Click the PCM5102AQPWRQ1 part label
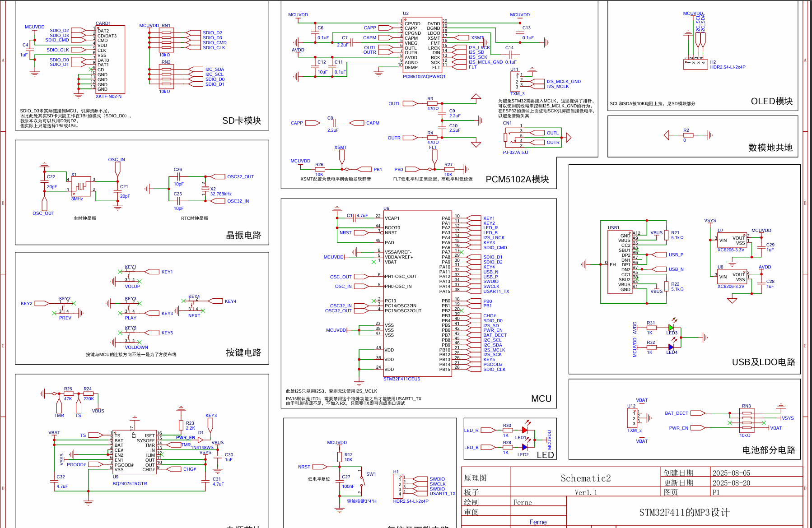Viewport: 812px width, 528px height. pyautogui.click(x=424, y=77)
